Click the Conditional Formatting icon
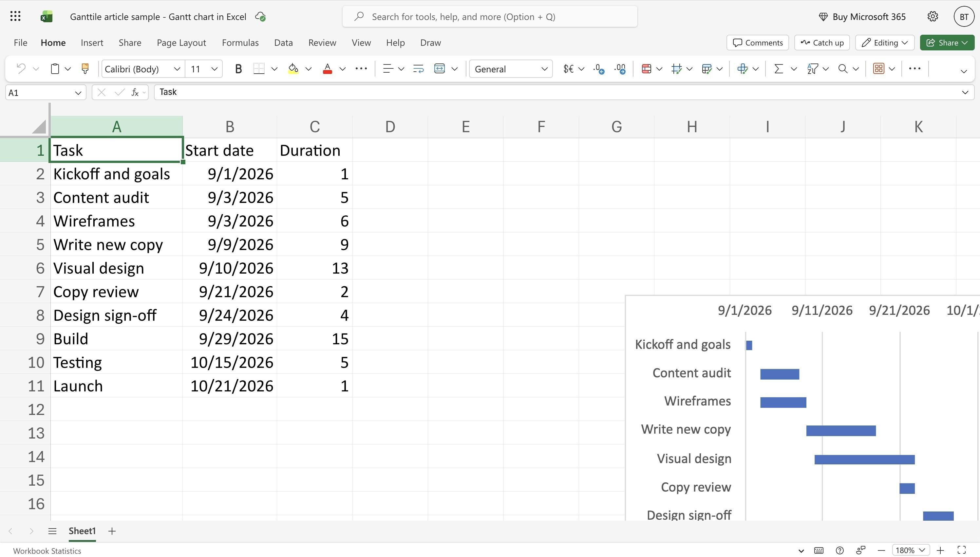The height and width of the screenshot is (557, 980). pyautogui.click(x=647, y=69)
